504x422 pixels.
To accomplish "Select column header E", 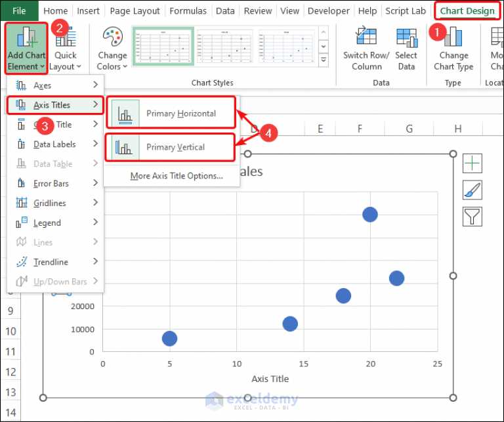I will click(320, 129).
